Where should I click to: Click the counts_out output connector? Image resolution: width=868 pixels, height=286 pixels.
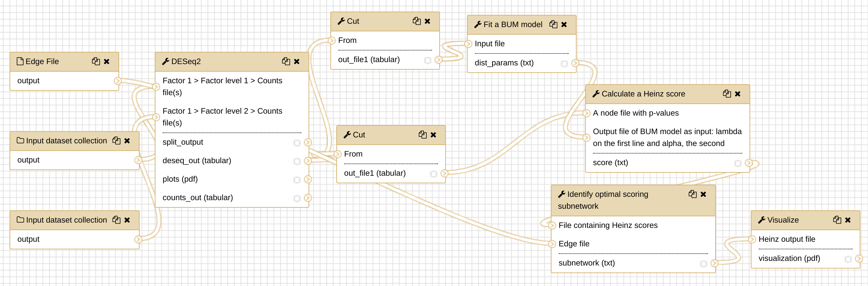pyautogui.click(x=308, y=197)
